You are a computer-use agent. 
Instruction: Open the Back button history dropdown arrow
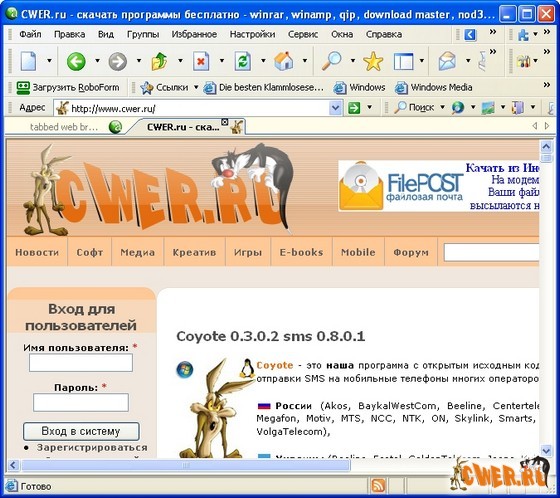pyautogui.click(x=97, y=61)
